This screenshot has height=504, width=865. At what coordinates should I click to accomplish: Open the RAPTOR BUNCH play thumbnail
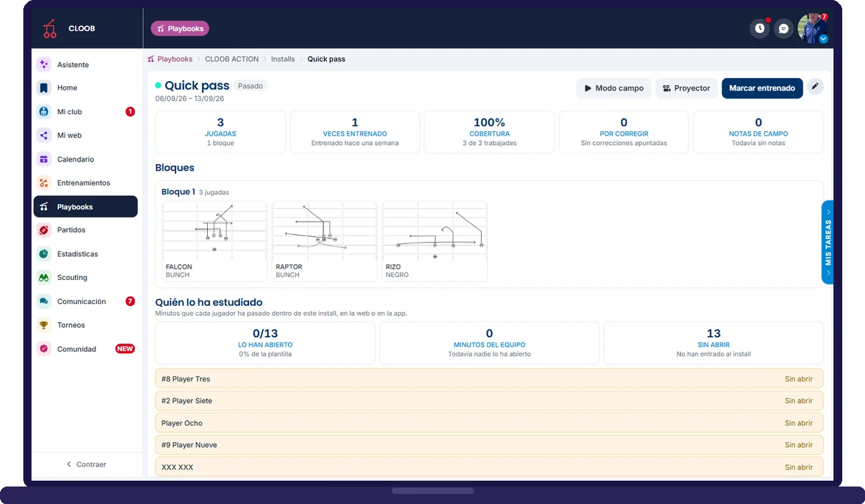[325, 242]
